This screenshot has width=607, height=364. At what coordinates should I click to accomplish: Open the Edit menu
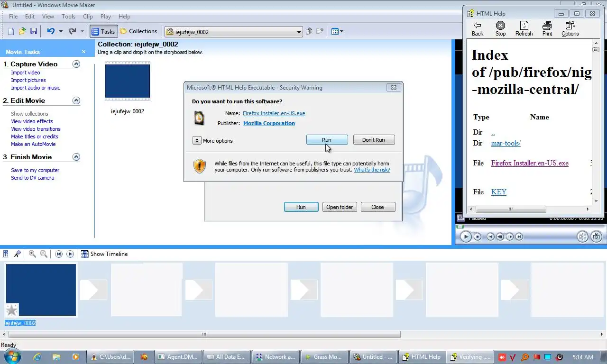pyautogui.click(x=30, y=17)
